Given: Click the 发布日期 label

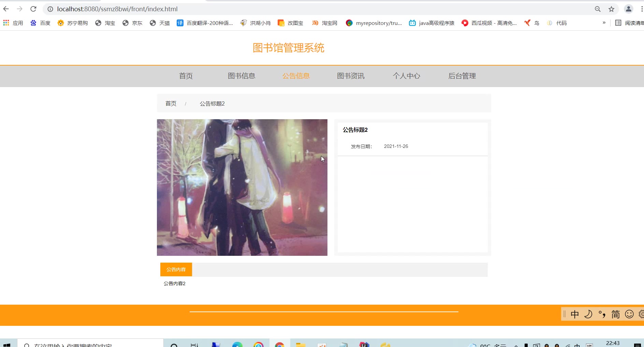Looking at the screenshot, I should pyautogui.click(x=361, y=147).
